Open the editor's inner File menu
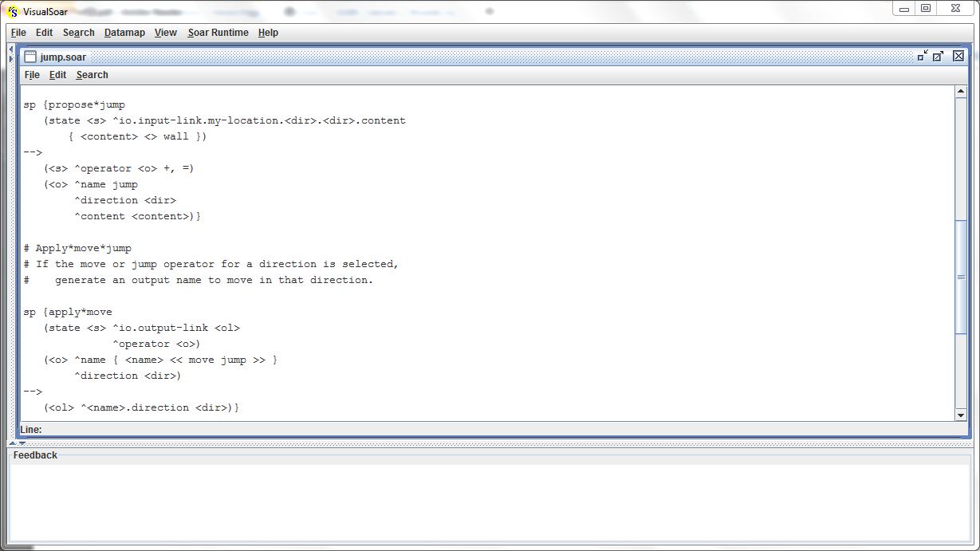This screenshot has height=551, width=980. point(32,75)
